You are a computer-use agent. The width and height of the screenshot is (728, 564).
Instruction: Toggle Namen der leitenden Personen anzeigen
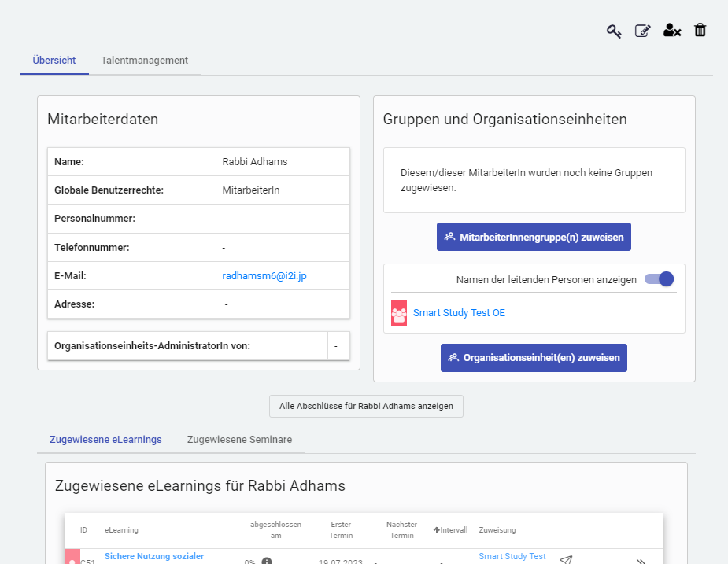659,279
